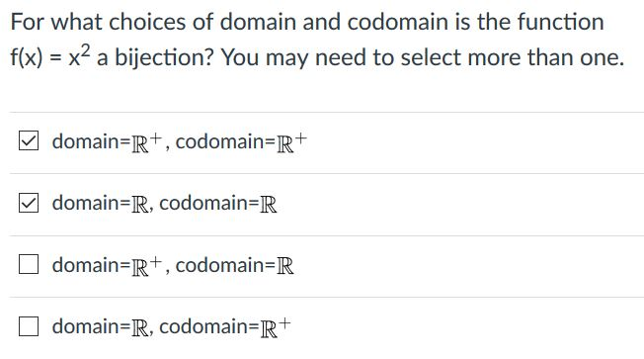The image size is (644, 359).
Task: Pick the answer text domain=ℝ, codomain=ℝ⁺
Action: coord(172,326)
